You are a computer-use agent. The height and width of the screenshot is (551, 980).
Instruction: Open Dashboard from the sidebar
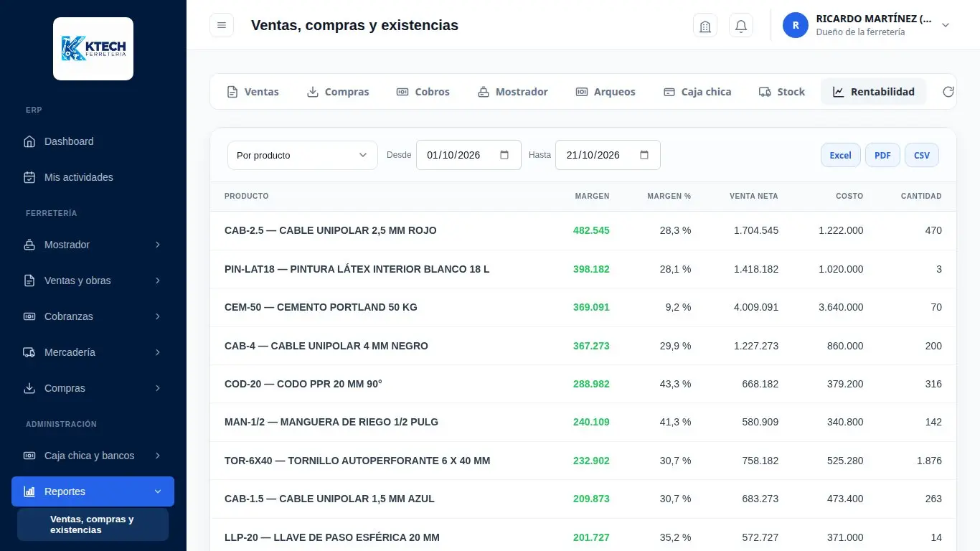coord(93,141)
